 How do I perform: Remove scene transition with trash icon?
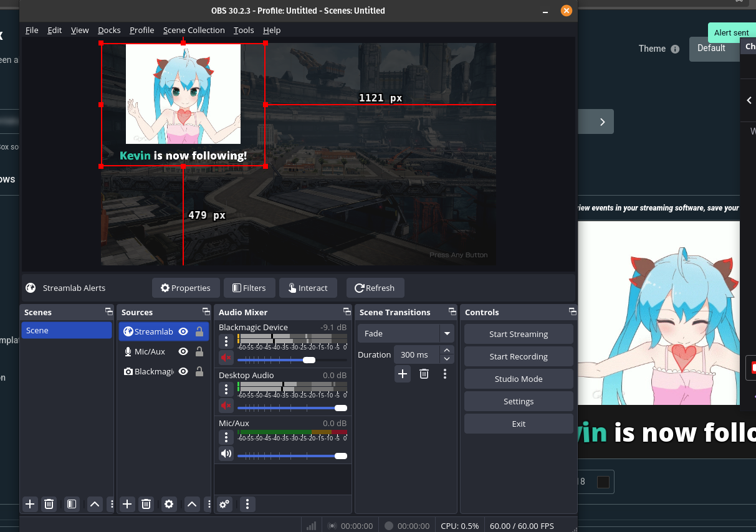coord(424,374)
